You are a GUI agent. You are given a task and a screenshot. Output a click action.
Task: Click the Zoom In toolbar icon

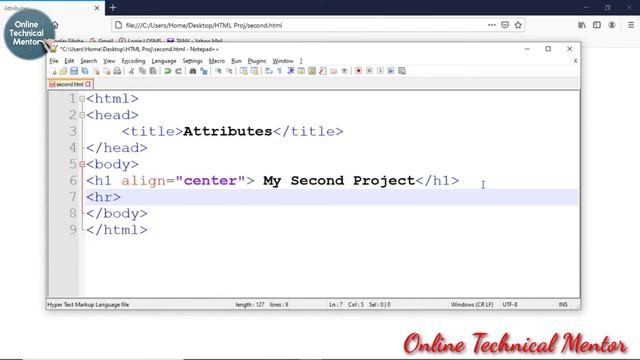218,71
